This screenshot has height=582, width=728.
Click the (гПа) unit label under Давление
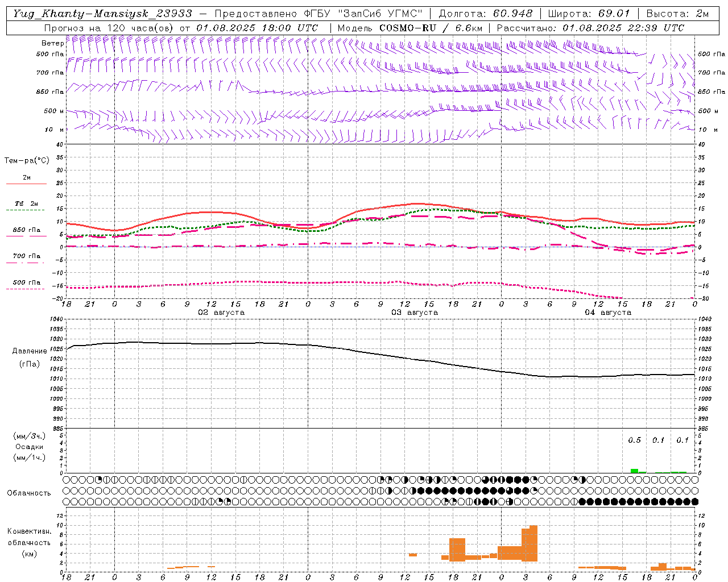pos(30,364)
